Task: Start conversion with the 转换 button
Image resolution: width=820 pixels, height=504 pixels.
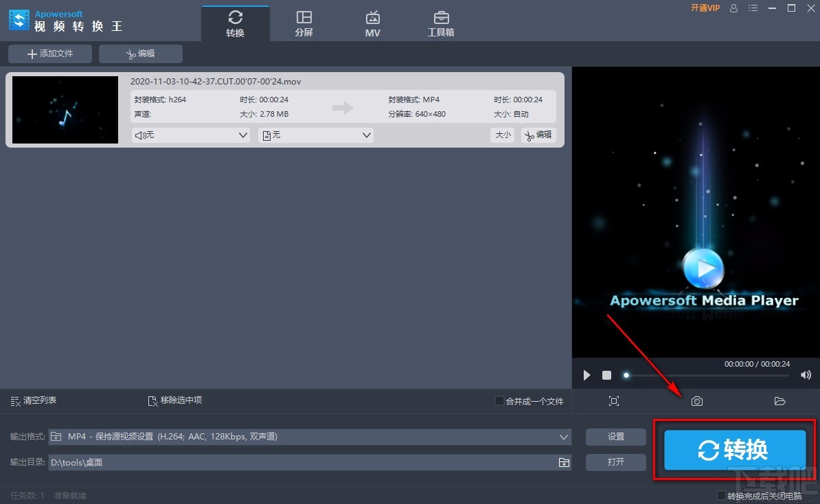Action: 733,450
